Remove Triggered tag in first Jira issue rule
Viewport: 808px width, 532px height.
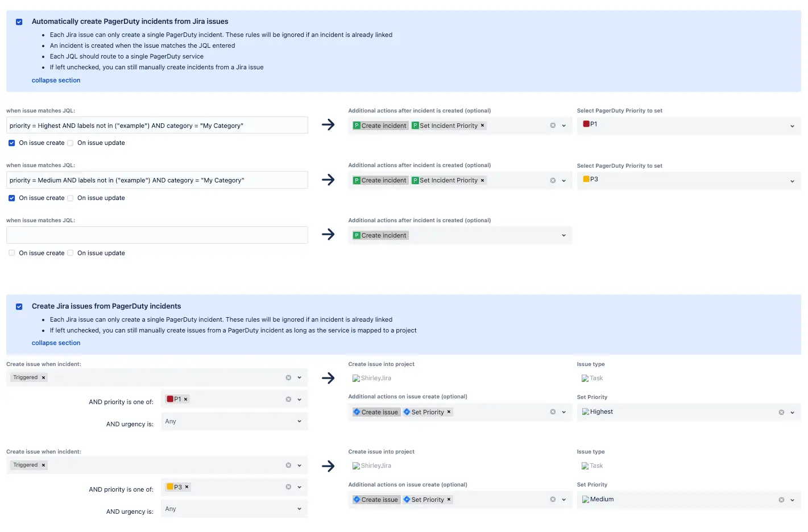[x=43, y=377]
